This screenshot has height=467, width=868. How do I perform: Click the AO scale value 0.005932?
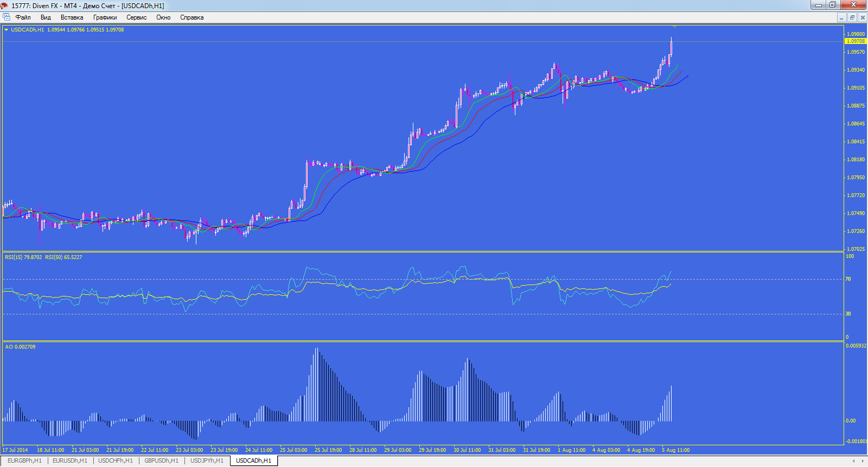856,346
